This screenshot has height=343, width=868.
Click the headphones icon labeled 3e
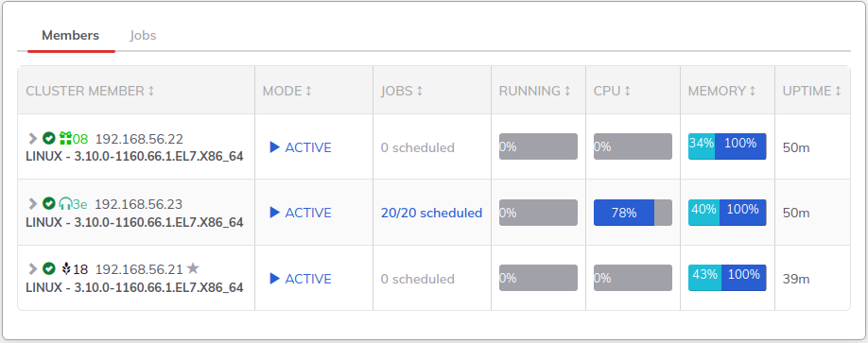(x=65, y=203)
